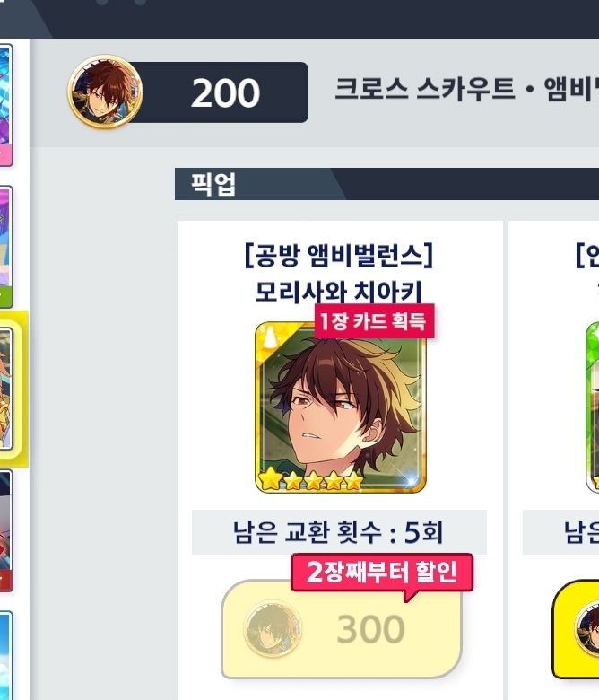Click the bright yellow exchange button at right edge

576,629
